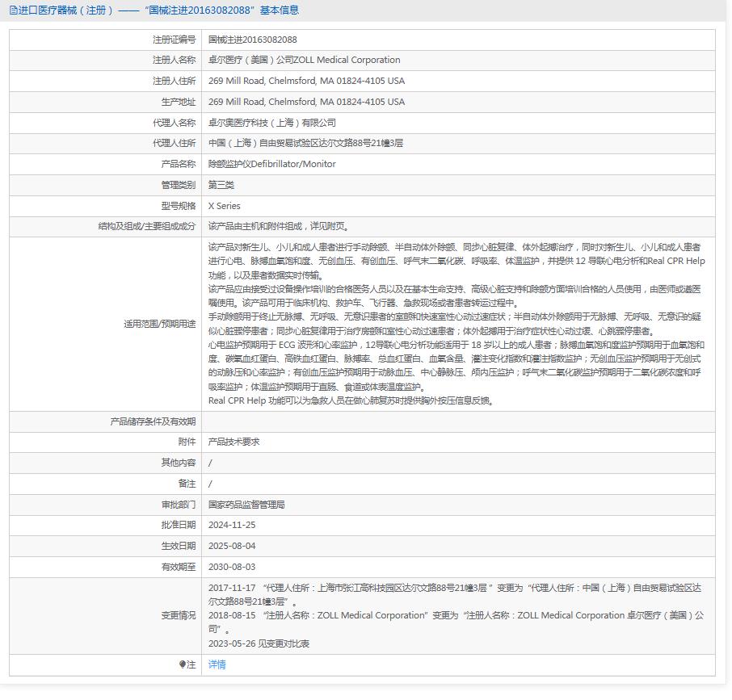Click registration number 国械注进20163082088 value cell
This screenshot has width=732, height=700.
tap(252, 40)
